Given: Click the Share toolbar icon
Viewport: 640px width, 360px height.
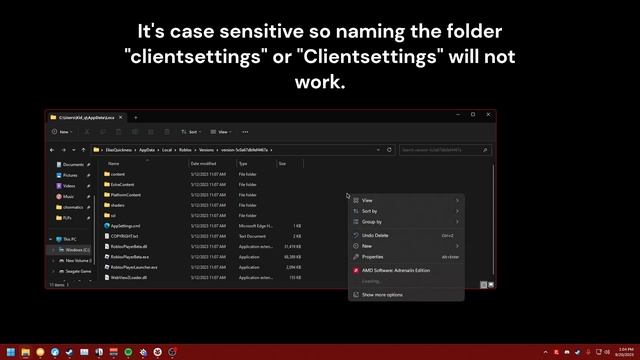Looking at the screenshot, I should click(151, 132).
